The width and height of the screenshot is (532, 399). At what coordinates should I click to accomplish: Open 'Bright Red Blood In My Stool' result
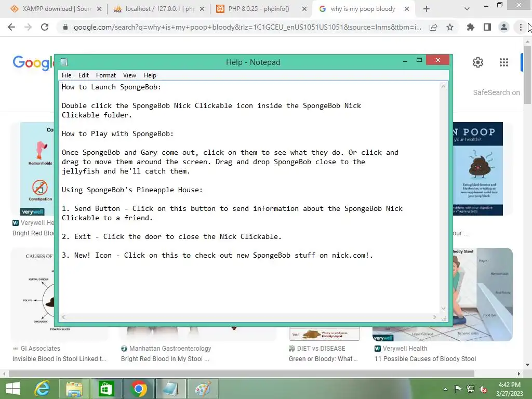[x=165, y=359]
